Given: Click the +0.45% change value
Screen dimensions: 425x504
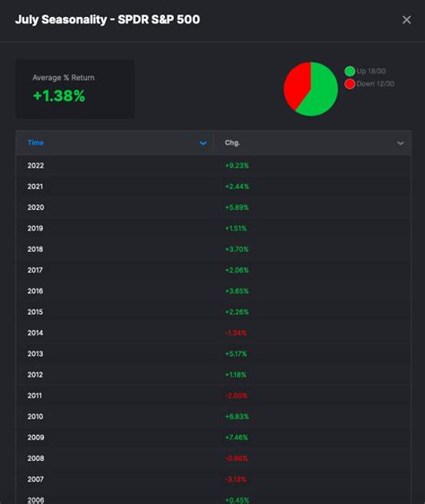Looking at the screenshot, I should (x=237, y=500).
